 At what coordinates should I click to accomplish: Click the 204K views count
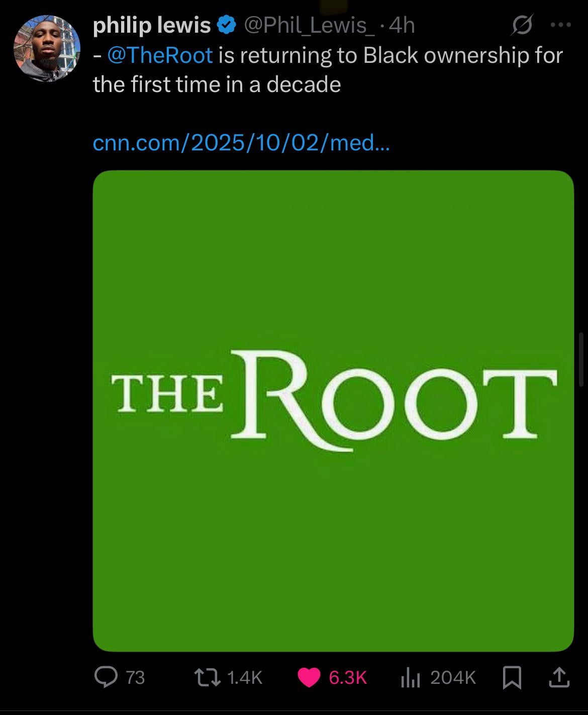point(453,678)
